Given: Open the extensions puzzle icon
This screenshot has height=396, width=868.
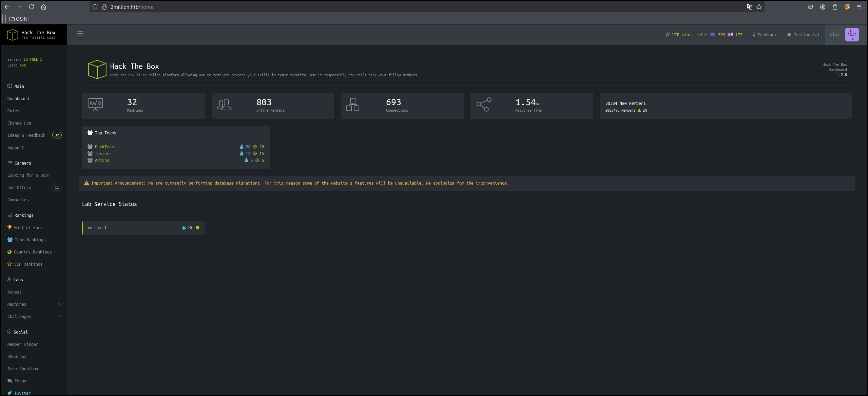Looking at the screenshot, I should 835,7.
